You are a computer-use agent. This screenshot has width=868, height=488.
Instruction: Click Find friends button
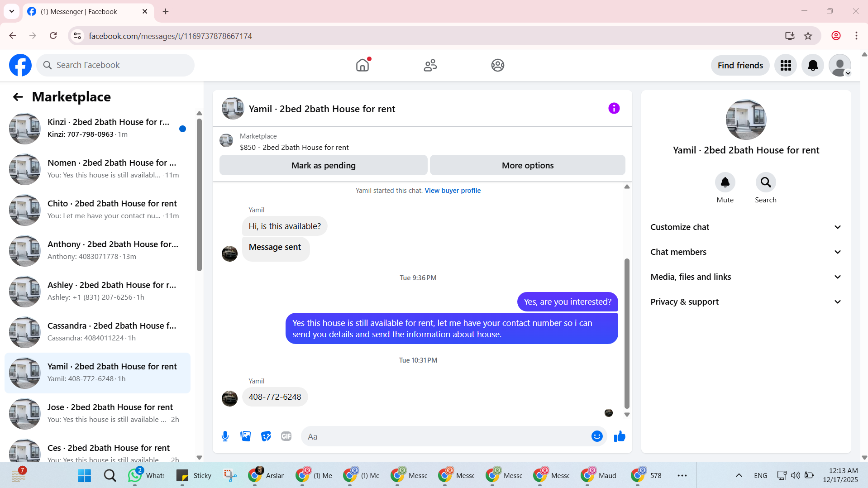click(740, 65)
